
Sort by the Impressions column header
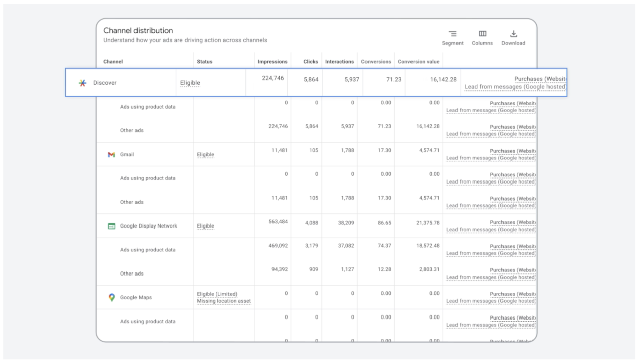(x=272, y=61)
